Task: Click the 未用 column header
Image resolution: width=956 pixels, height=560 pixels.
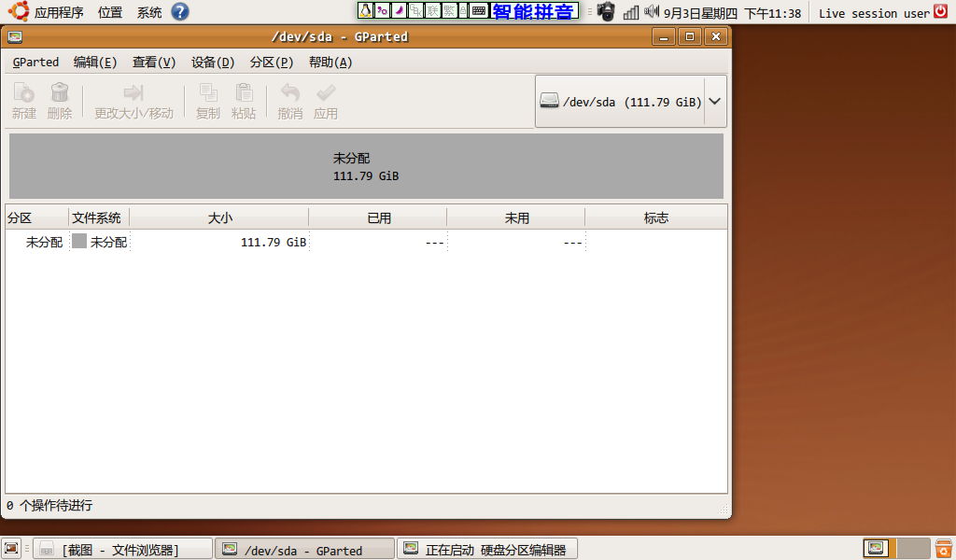Action: tap(516, 217)
